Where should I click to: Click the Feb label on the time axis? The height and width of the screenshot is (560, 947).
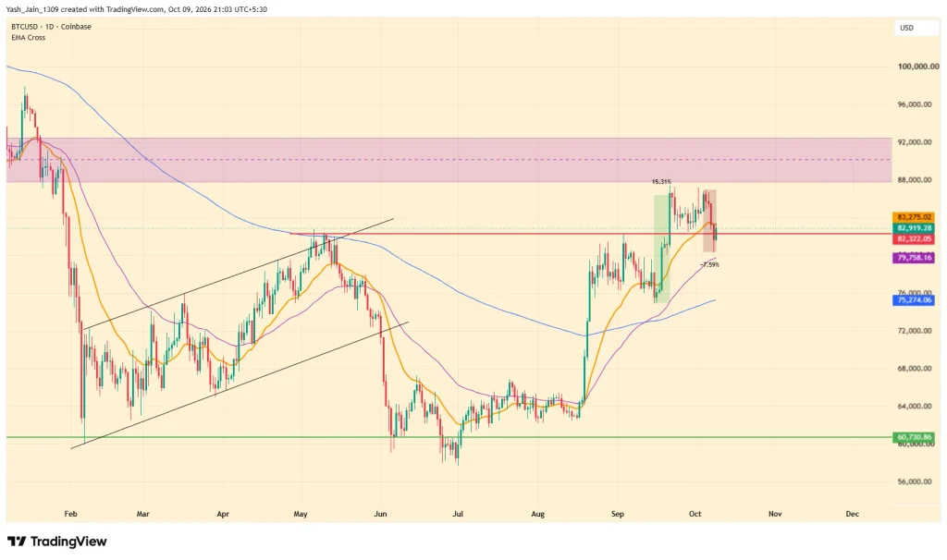[70, 514]
